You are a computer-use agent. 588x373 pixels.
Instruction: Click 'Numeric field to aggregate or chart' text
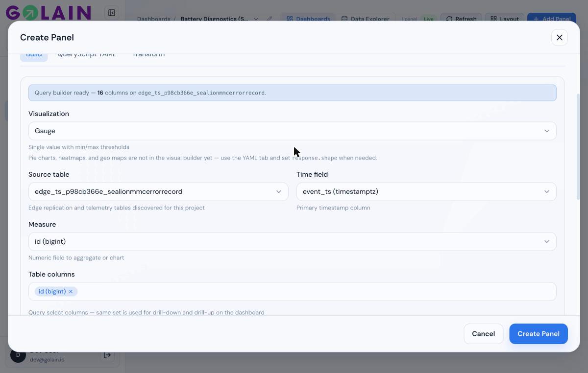coord(76,257)
